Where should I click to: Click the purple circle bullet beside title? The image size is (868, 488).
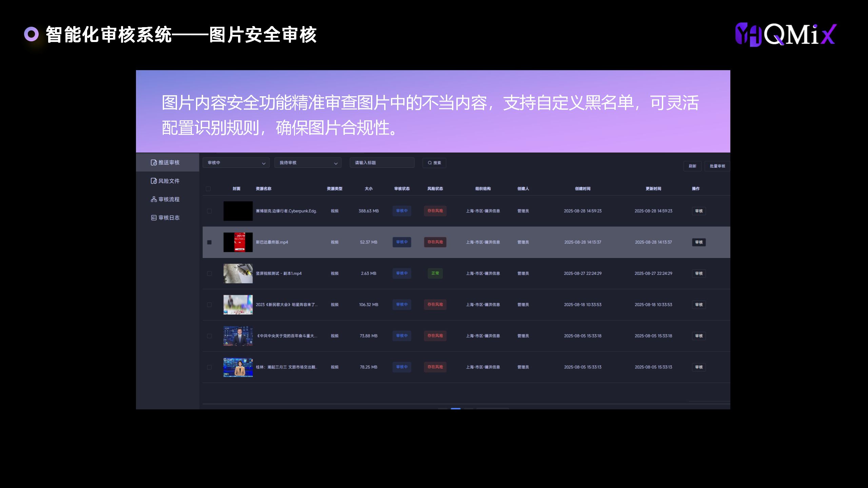click(31, 34)
